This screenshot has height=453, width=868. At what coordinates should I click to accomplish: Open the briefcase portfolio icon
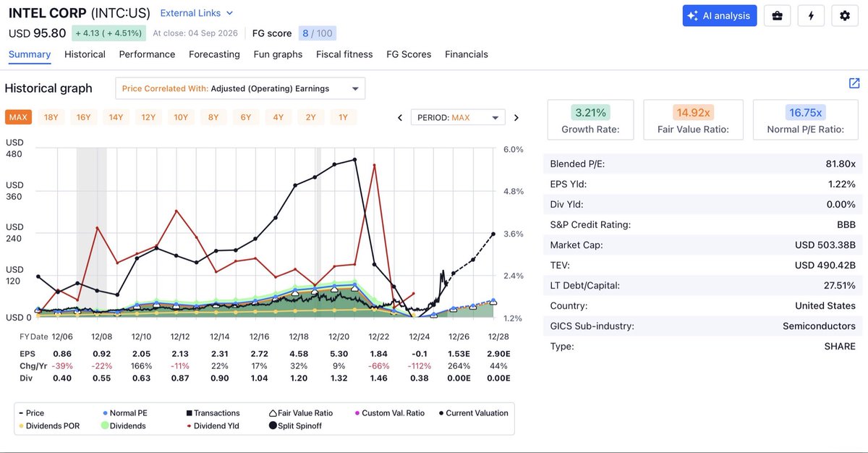pos(777,16)
